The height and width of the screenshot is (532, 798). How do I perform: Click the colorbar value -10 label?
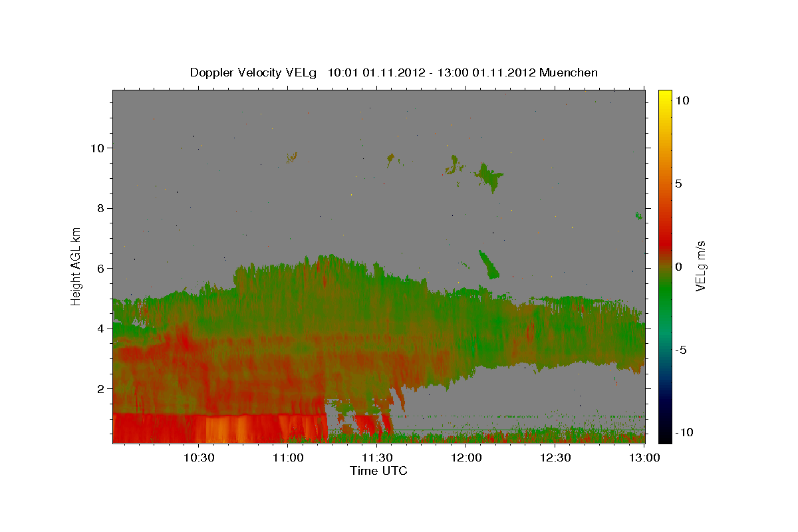click(684, 432)
